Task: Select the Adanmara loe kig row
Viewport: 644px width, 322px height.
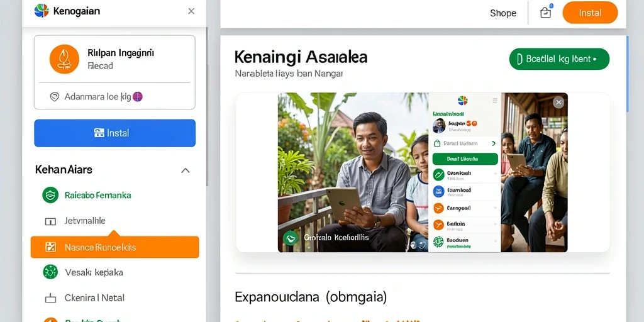Action: [114, 97]
